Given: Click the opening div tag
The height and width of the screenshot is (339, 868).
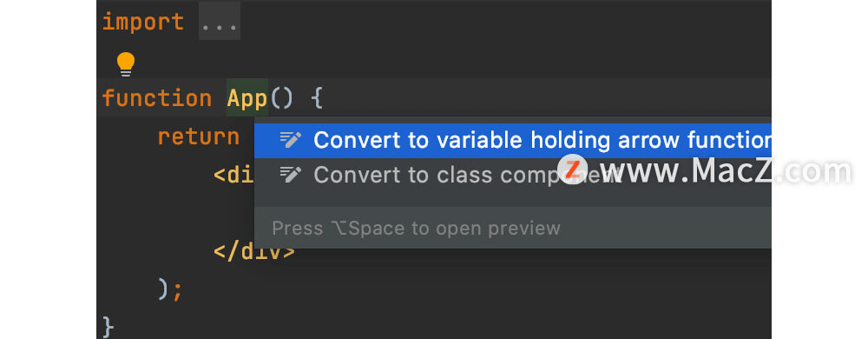Looking at the screenshot, I should tap(233, 175).
